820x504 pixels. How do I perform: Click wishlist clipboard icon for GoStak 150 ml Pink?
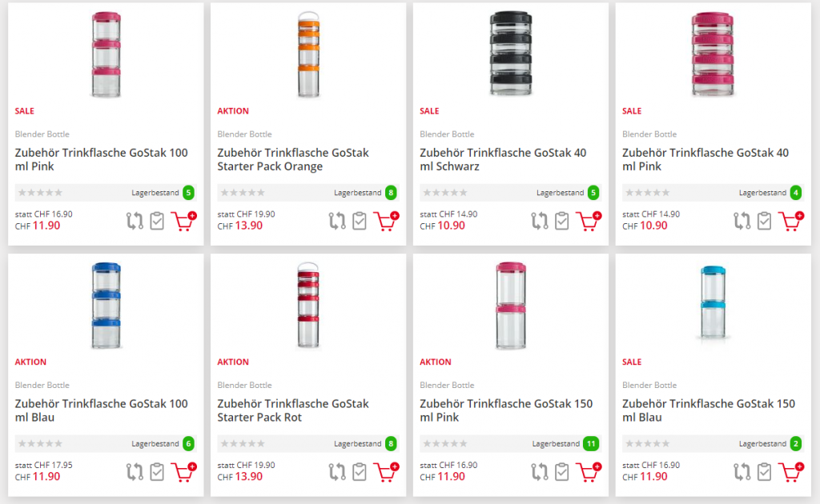[562, 472]
